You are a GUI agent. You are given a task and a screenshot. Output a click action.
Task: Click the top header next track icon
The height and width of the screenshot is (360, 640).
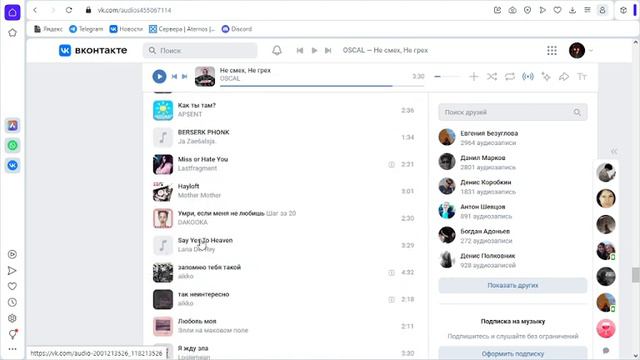pos(328,50)
